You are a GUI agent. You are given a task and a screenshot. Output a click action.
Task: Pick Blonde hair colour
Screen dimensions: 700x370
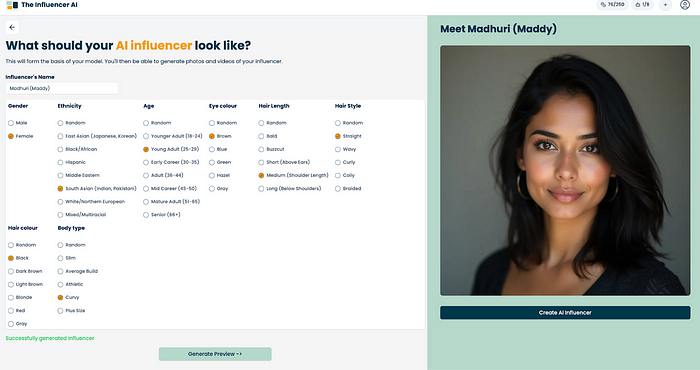click(x=21, y=297)
